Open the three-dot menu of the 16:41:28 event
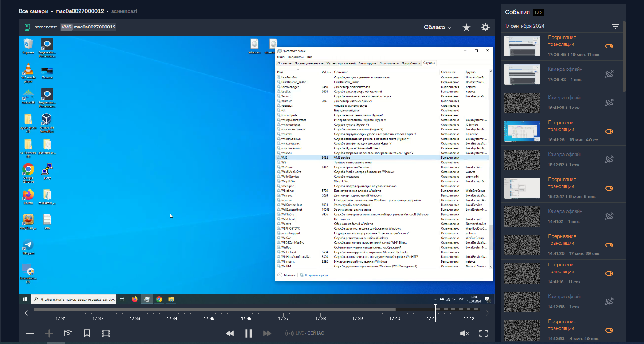 coord(618,103)
